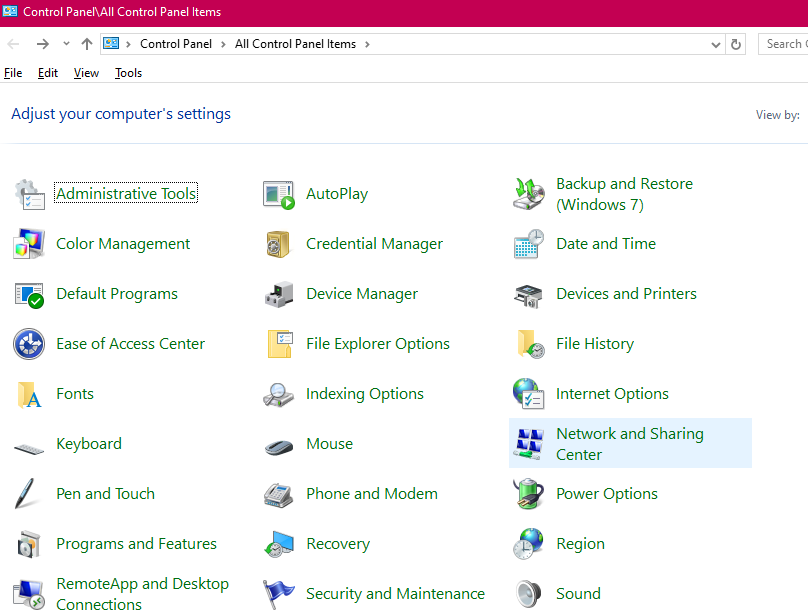Click the Programs and Features icon
This screenshot has width=808, height=612.
click(29, 543)
